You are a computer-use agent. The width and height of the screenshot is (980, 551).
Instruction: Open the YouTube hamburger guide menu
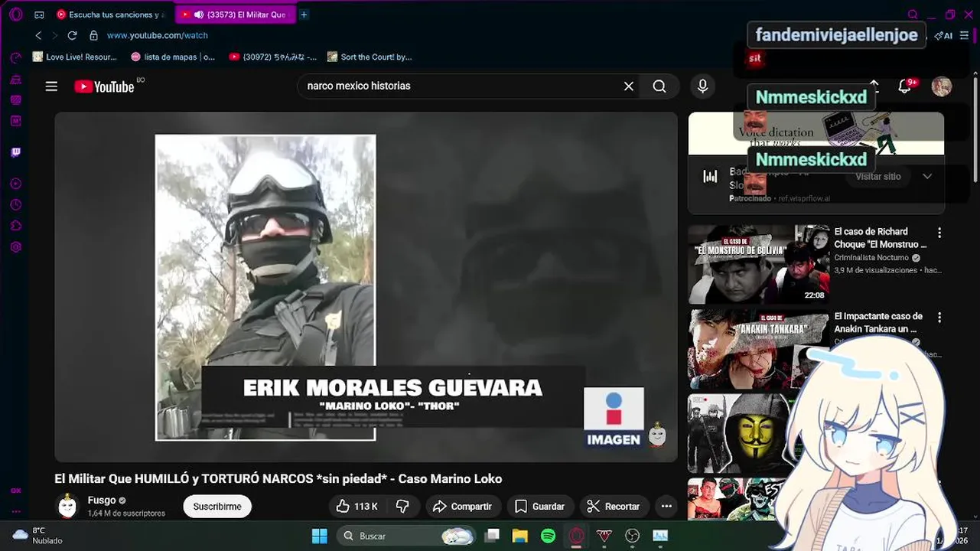click(x=51, y=86)
